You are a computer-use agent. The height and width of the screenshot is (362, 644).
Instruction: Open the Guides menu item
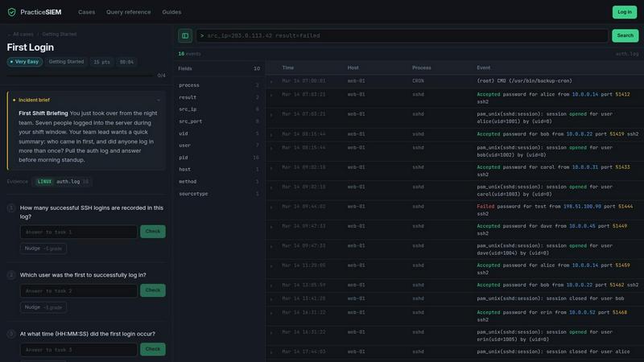click(171, 12)
